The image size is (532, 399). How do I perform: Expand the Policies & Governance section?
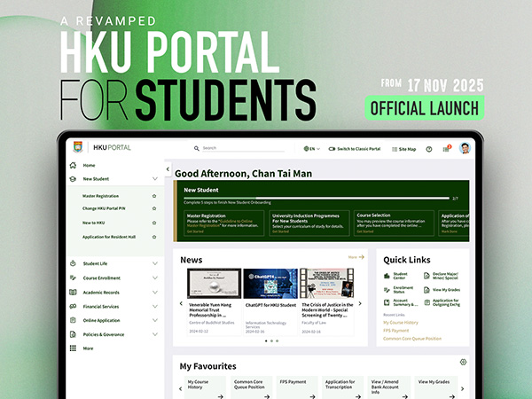click(155, 334)
